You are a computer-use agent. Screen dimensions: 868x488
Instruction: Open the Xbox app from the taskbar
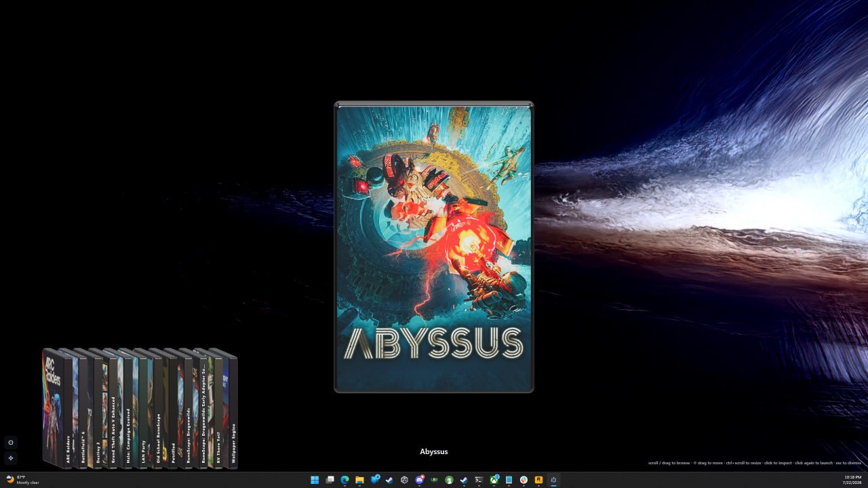(494, 480)
